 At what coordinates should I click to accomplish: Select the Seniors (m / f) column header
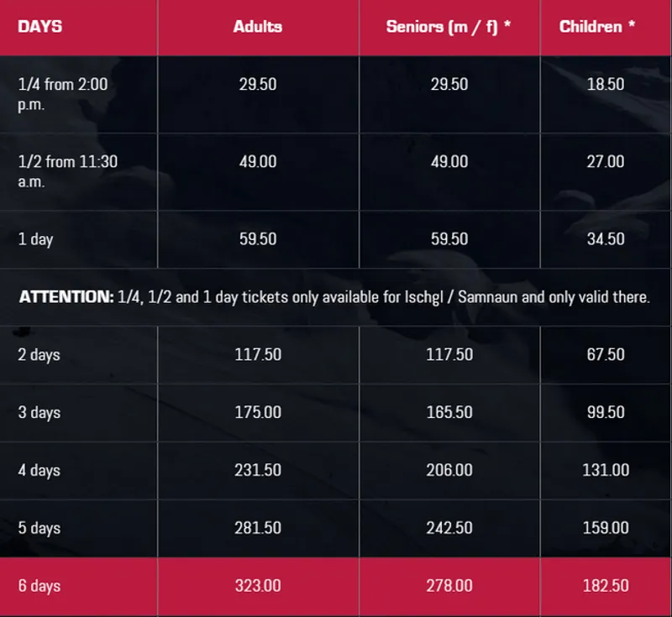point(449,27)
